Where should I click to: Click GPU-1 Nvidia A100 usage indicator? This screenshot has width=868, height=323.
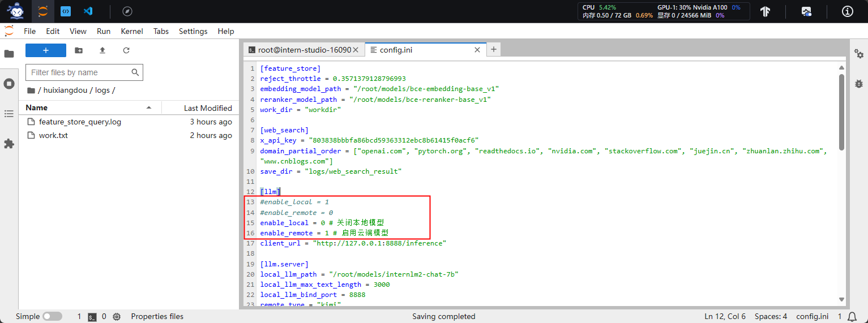coord(699,7)
